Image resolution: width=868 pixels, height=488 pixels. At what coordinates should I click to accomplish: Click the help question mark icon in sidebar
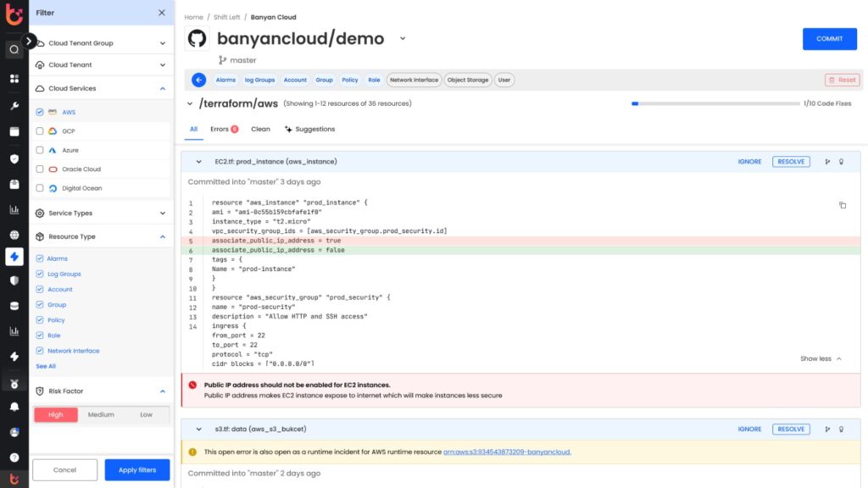point(14,457)
